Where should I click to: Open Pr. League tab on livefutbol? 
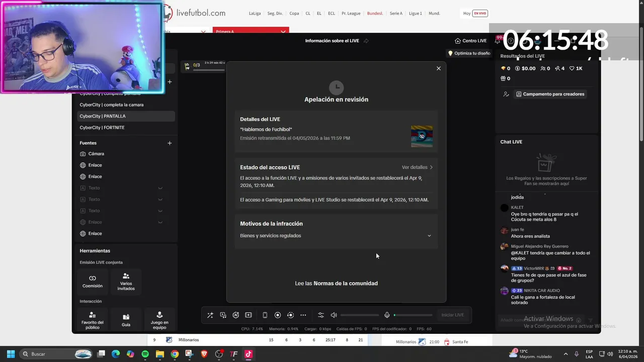pos(351,14)
